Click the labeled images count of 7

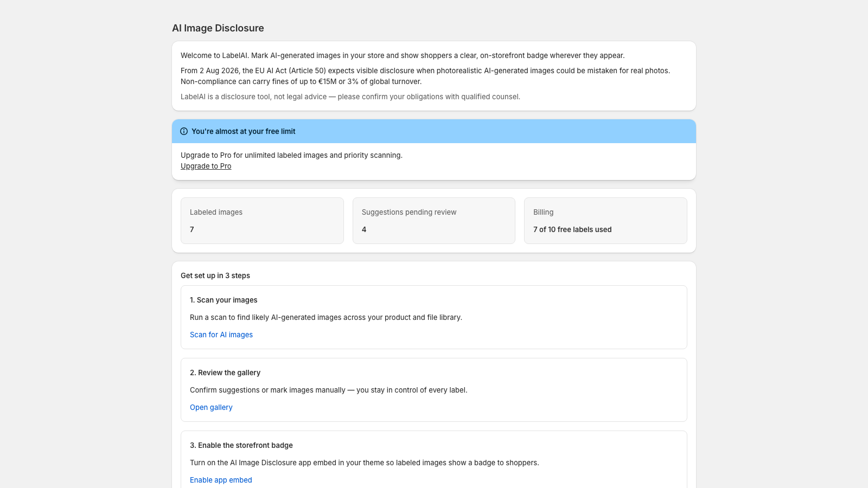tap(192, 229)
